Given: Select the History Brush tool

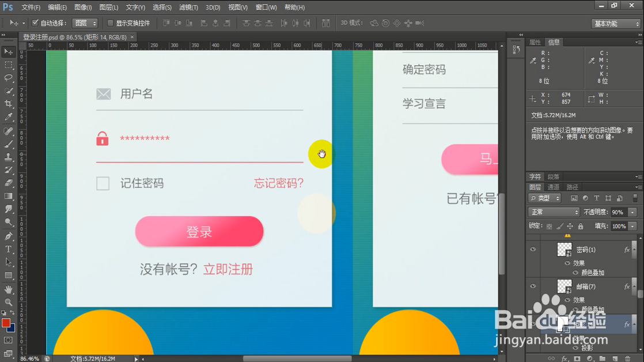Looking at the screenshot, I should tap(8, 170).
